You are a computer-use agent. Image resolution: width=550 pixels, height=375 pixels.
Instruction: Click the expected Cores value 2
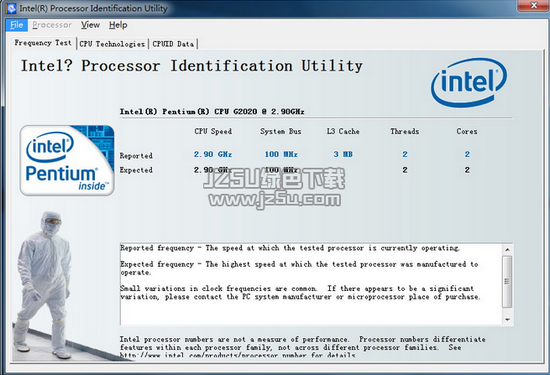(467, 170)
